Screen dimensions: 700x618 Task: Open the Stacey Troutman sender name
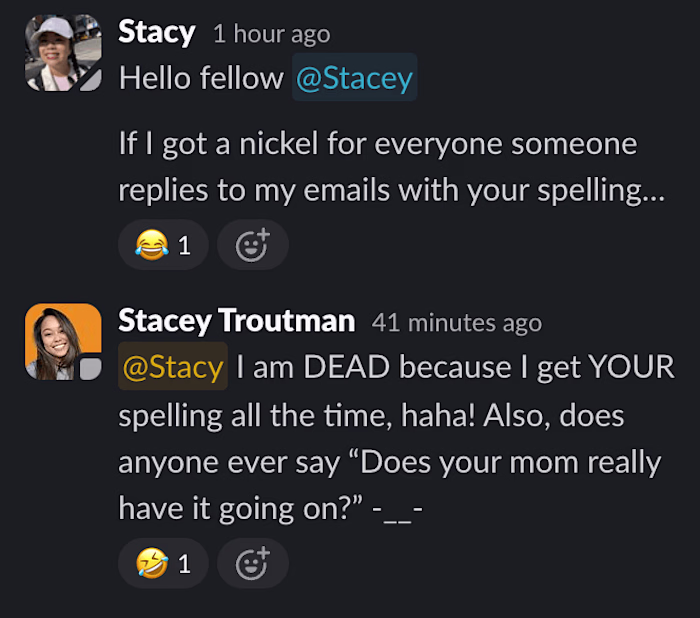tap(236, 321)
